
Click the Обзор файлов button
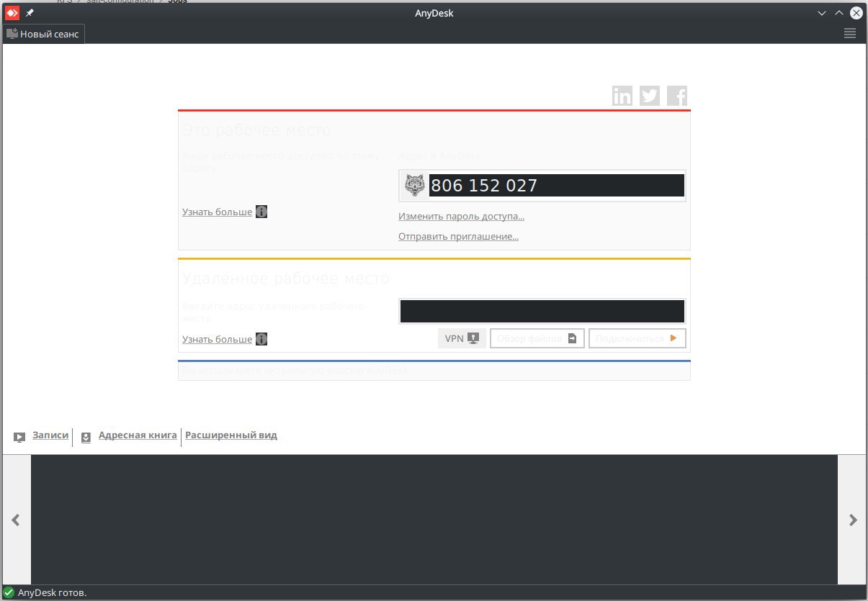[537, 338]
